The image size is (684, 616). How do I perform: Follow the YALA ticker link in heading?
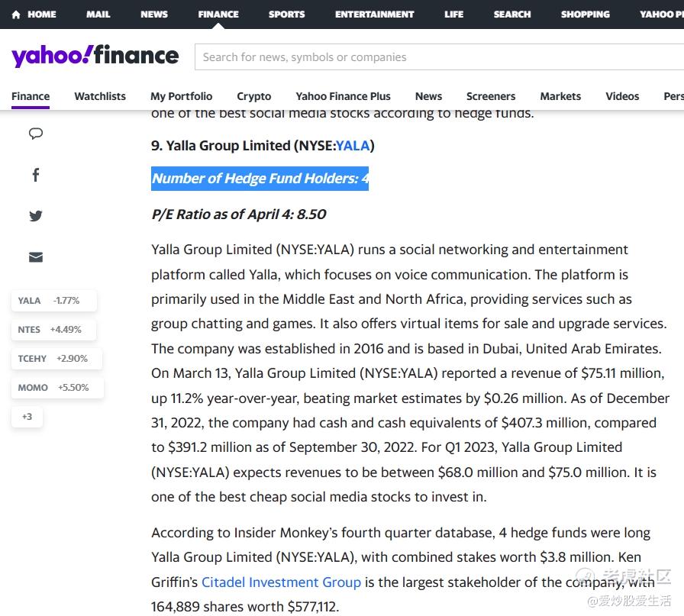pyautogui.click(x=353, y=146)
